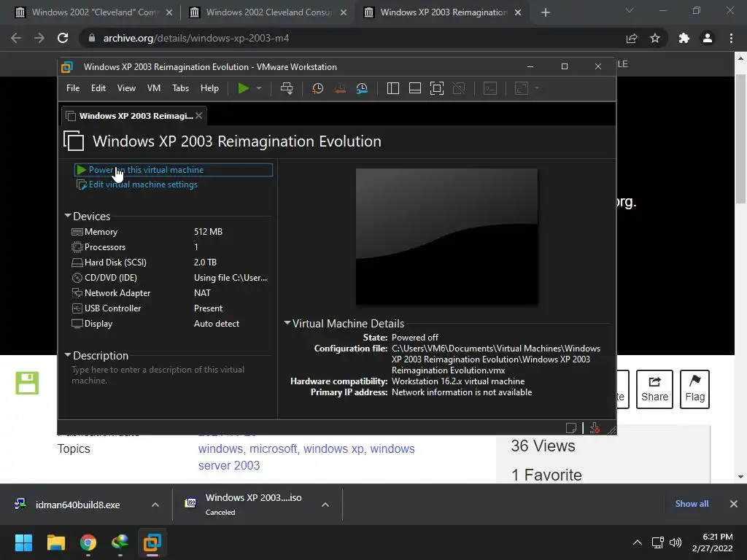The width and height of the screenshot is (747, 560).
Task: Open the Windows Start menu
Action: pos(23,542)
